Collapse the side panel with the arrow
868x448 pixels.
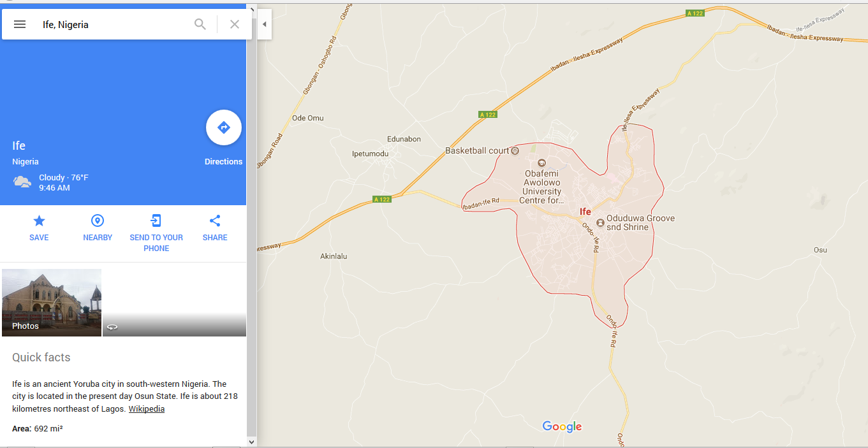[x=265, y=24]
